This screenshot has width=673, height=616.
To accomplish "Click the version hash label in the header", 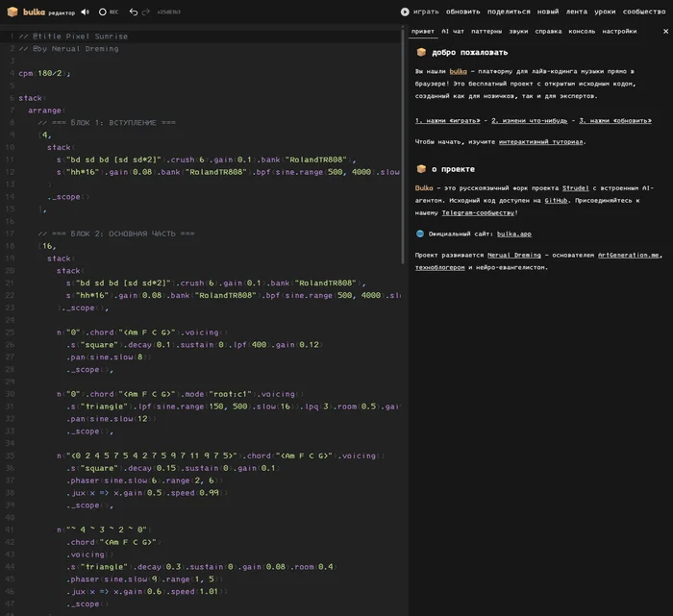I will [168, 12].
